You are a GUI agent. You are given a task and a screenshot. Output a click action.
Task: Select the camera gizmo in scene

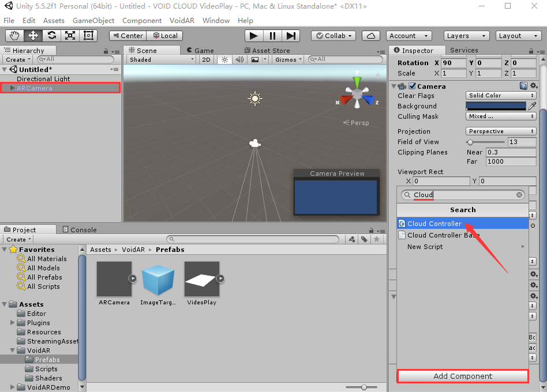(x=255, y=143)
